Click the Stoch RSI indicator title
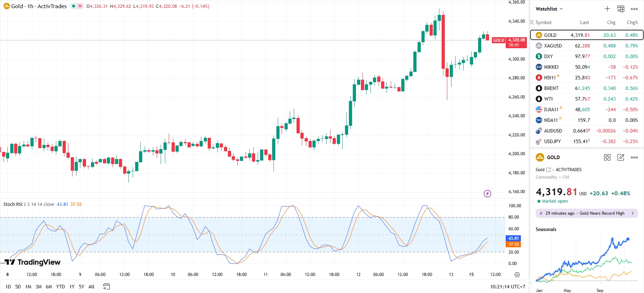 tap(13, 204)
